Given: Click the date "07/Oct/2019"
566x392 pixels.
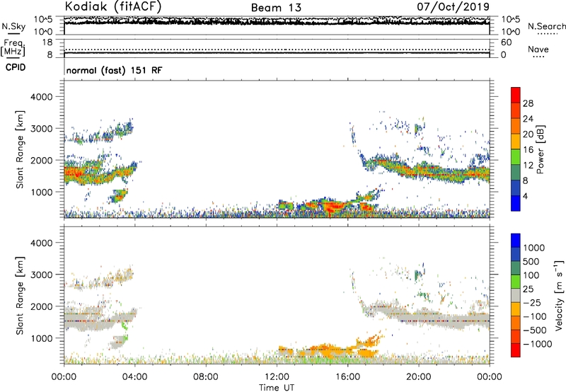Looking at the screenshot, I should coord(453,6).
